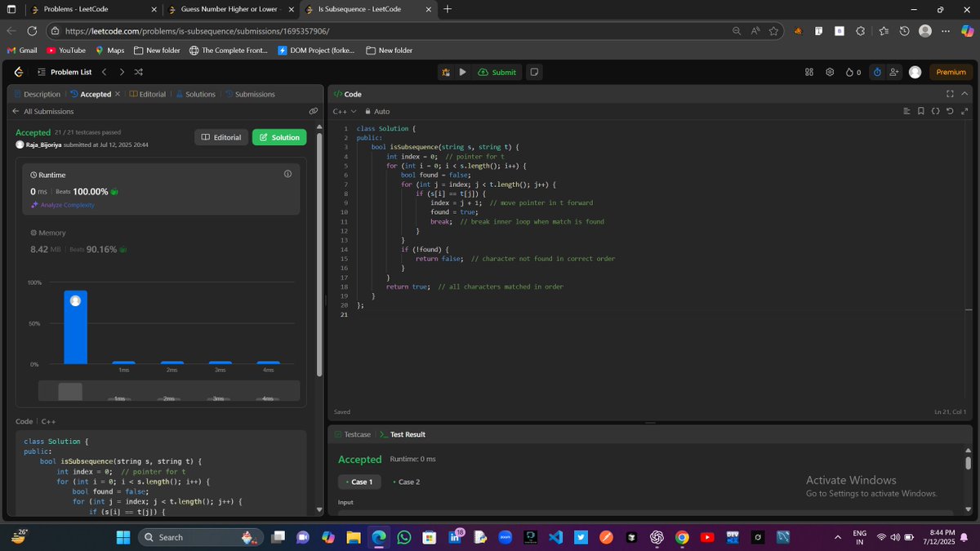
Task: Submit the solution
Action: point(497,72)
